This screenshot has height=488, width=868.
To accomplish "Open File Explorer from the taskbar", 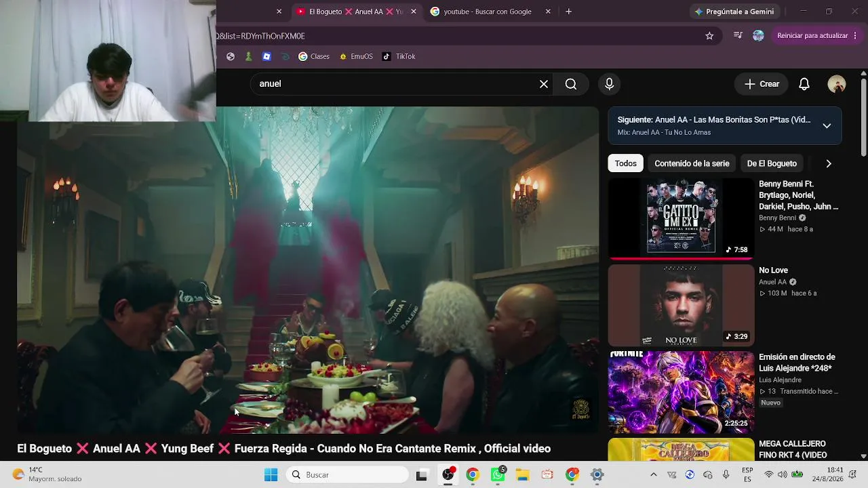I will (x=522, y=474).
